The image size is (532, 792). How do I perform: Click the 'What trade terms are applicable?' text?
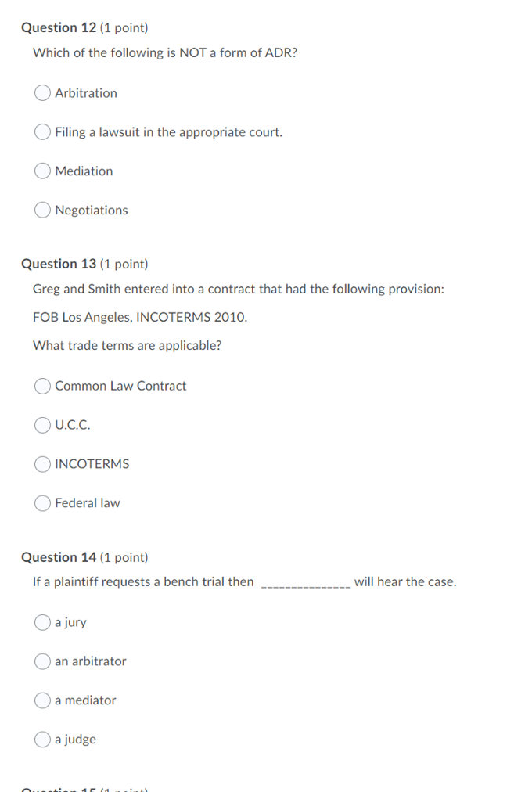click(127, 345)
